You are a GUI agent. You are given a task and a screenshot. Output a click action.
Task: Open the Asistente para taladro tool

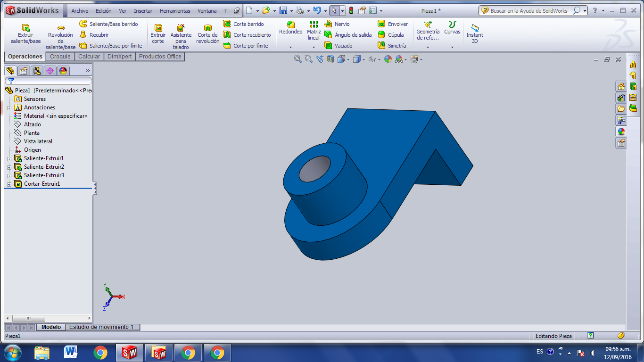point(181,34)
